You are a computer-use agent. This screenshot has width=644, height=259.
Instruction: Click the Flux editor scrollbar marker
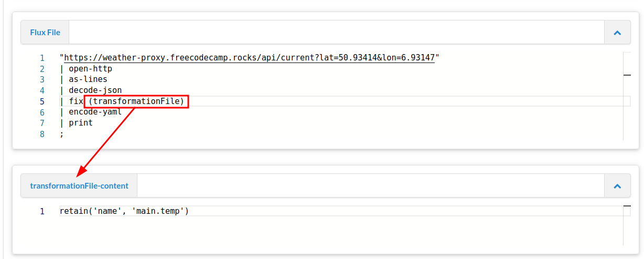coord(627,76)
